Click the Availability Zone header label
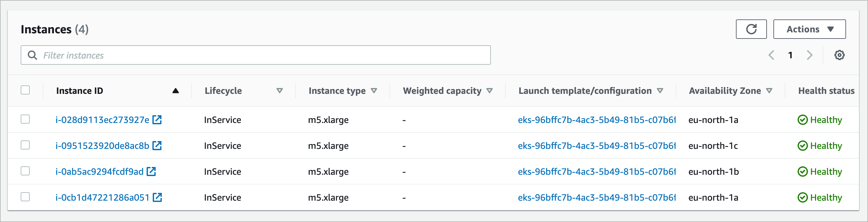 click(725, 91)
